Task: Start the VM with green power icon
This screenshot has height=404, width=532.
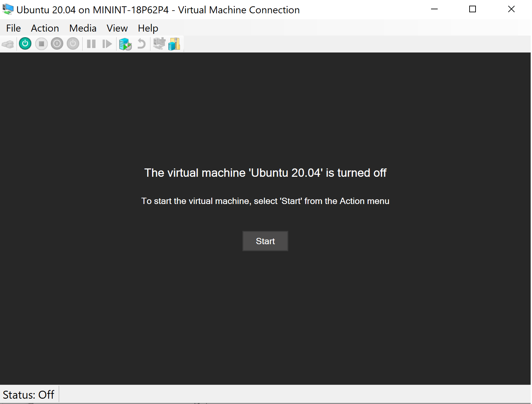Action: pyautogui.click(x=25, y=44)
